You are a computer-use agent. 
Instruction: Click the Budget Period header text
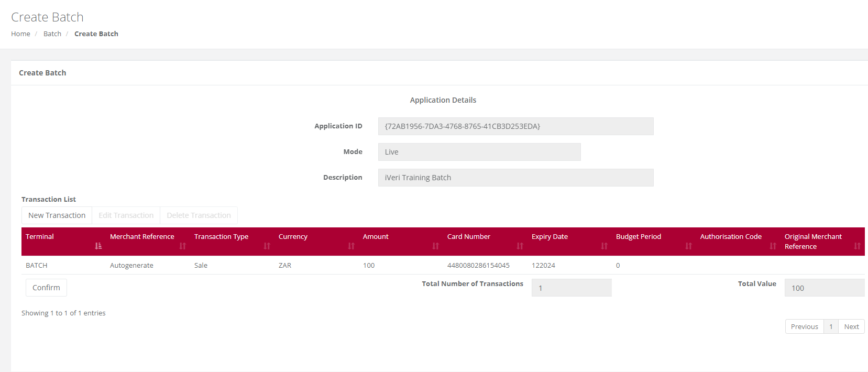pyautogui.click(x=639, y=236)
